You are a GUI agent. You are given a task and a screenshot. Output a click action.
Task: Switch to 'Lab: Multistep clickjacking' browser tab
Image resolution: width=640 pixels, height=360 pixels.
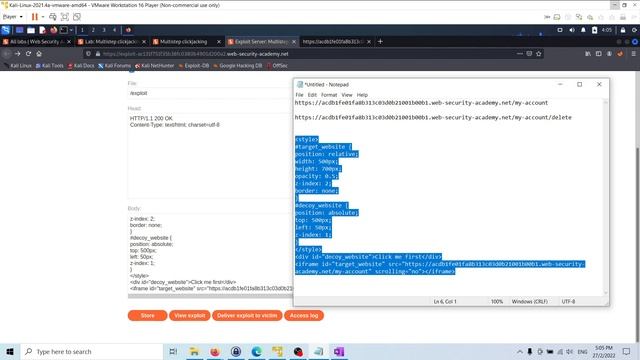tap(112, 42)
